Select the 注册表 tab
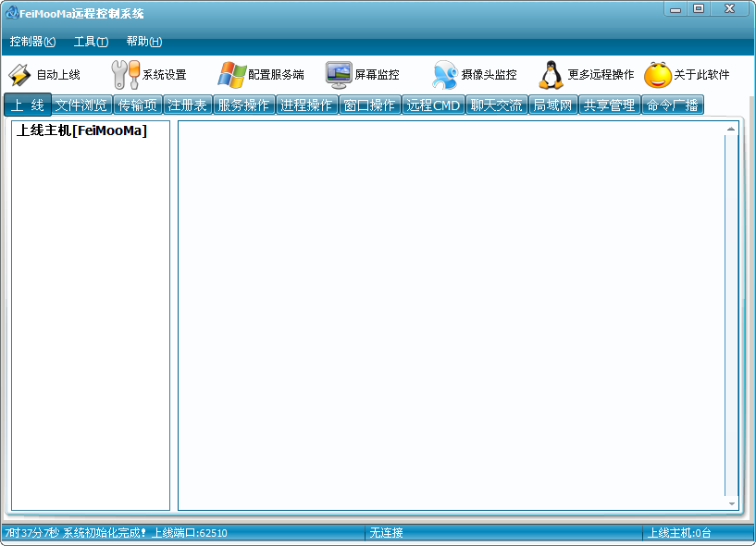Viewport: 756px width, 546px height. click(187, 105)
